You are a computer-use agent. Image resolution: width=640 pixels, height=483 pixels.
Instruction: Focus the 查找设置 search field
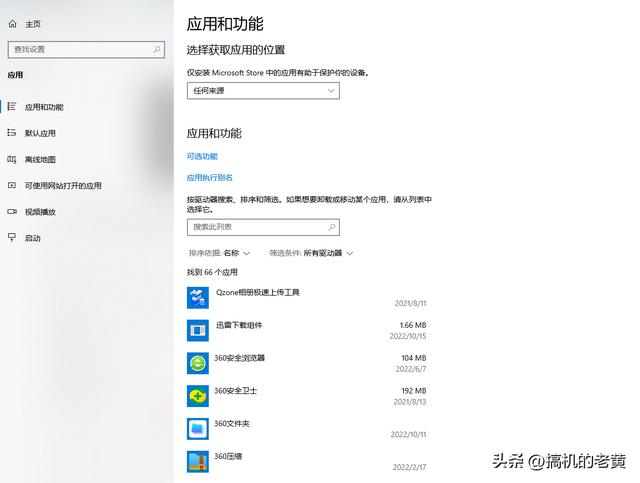click(86, 49)
